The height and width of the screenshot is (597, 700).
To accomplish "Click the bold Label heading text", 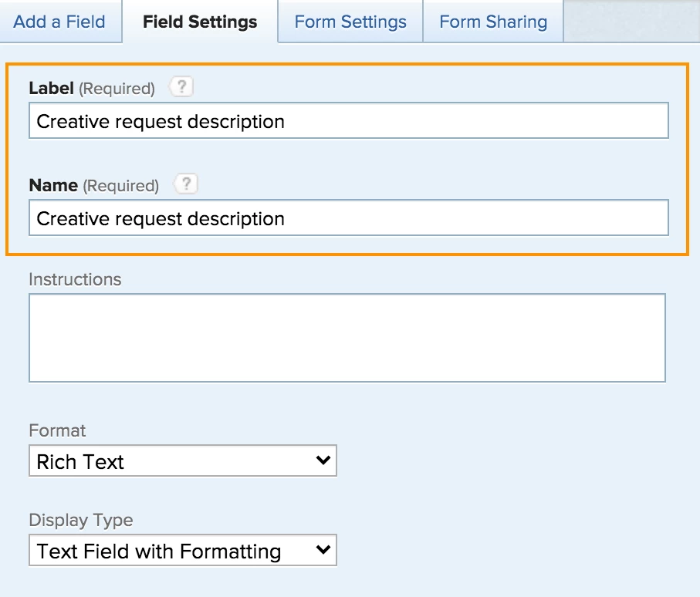I will coord(51,89).
